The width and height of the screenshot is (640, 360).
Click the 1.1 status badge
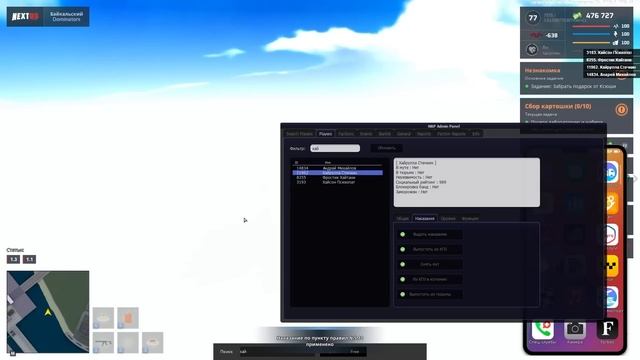pyautogui.click(x=29, y=260)
